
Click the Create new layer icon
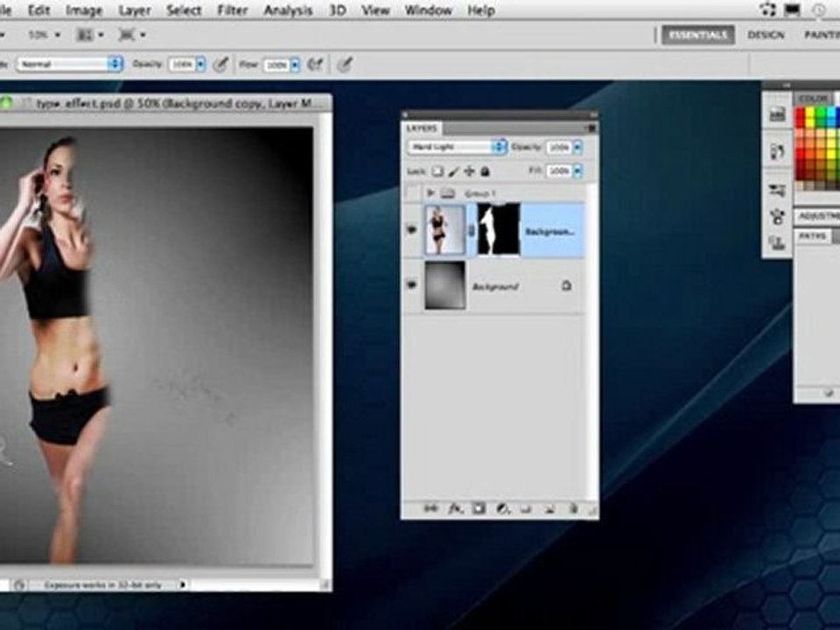549,508
